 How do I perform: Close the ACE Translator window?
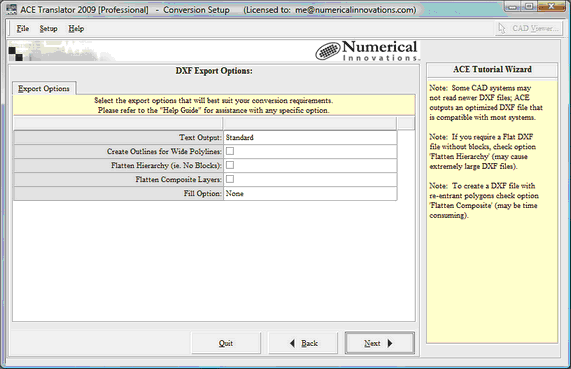(x=552, y=7)
